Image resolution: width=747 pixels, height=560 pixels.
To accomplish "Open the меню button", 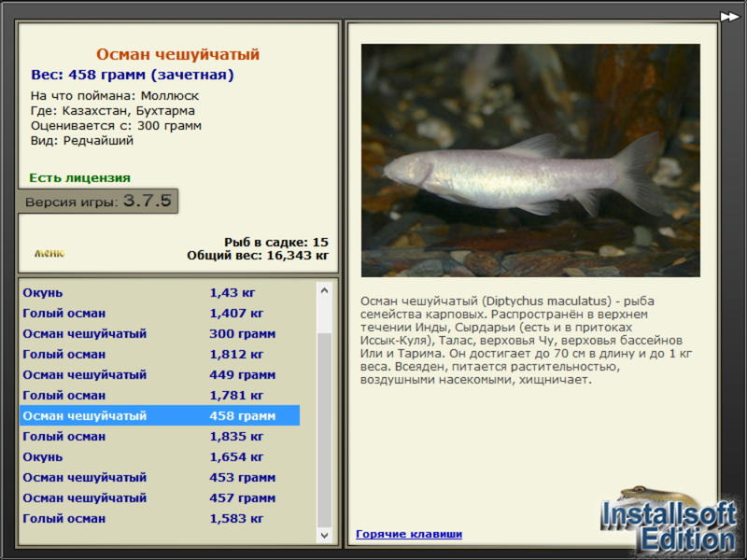I will (49, 253).
